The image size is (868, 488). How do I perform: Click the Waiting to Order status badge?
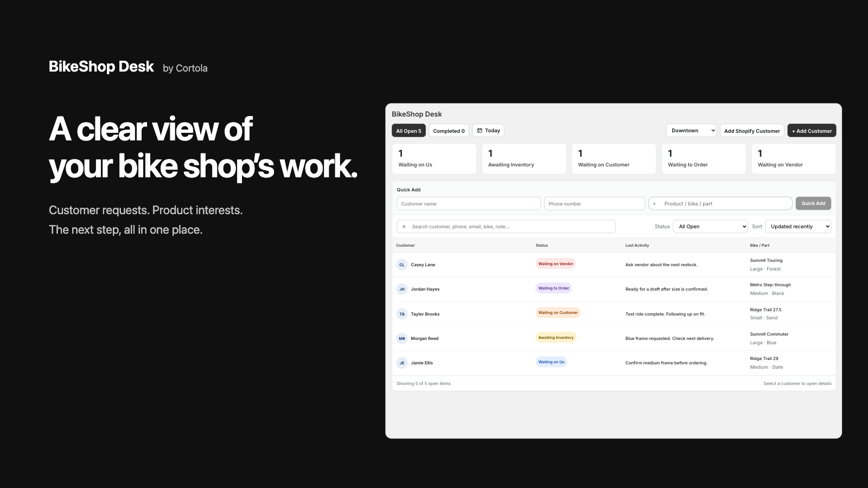[x=553, y=288]
